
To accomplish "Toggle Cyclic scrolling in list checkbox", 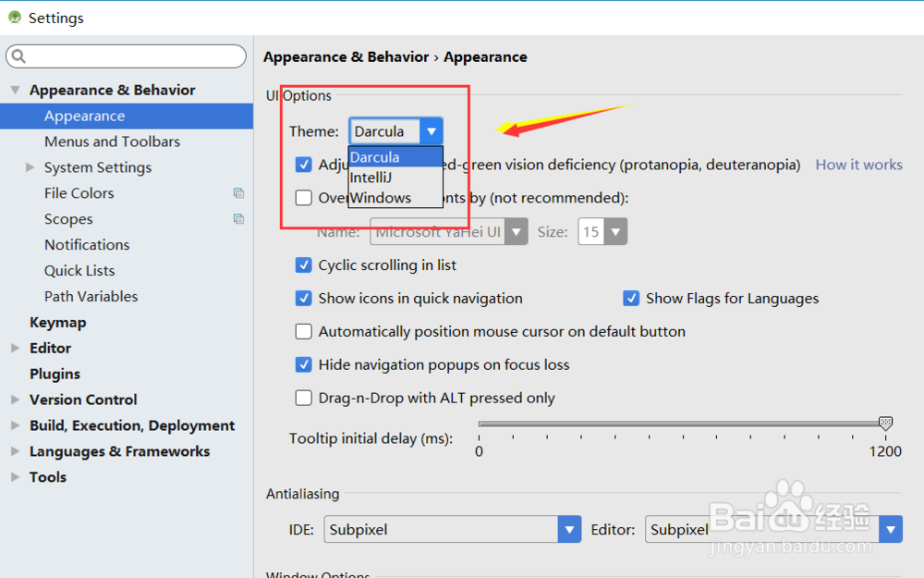I will 303,265.
